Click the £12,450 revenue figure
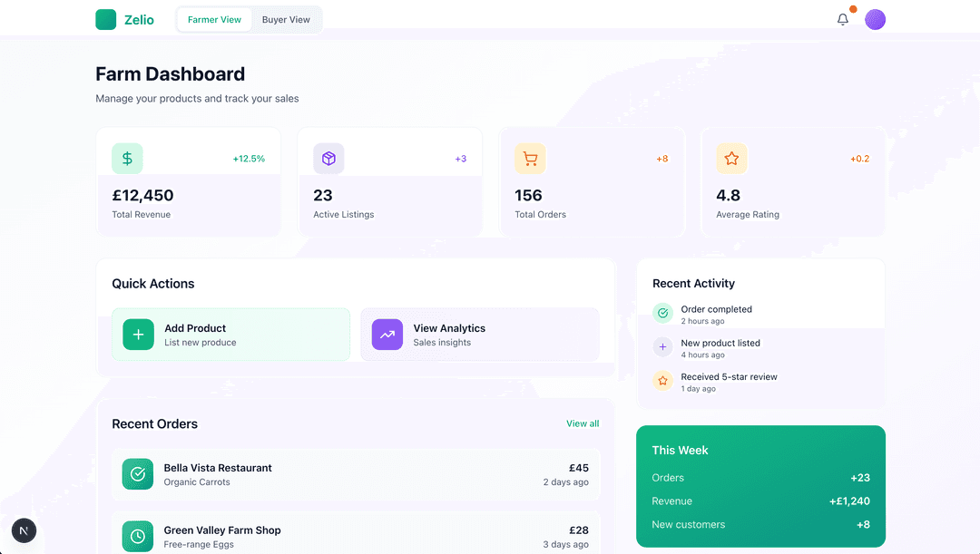Screen dimensions: 980x554 pyautogui.click(x=143, y=196)
